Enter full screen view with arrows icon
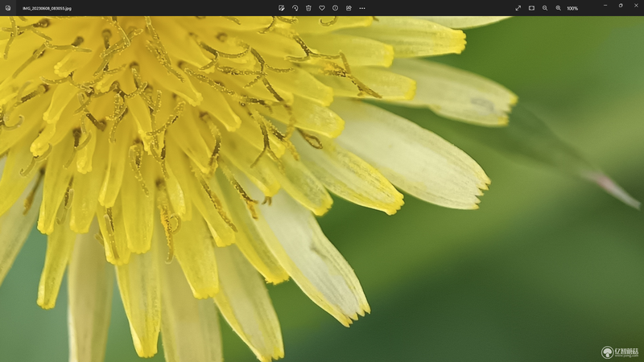 (518, 8)
